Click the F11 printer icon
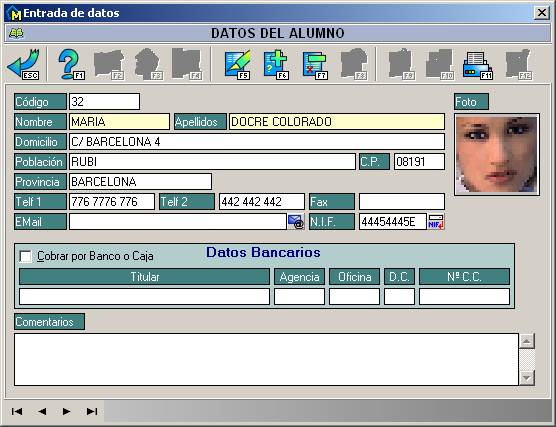 tap(478, 65)
